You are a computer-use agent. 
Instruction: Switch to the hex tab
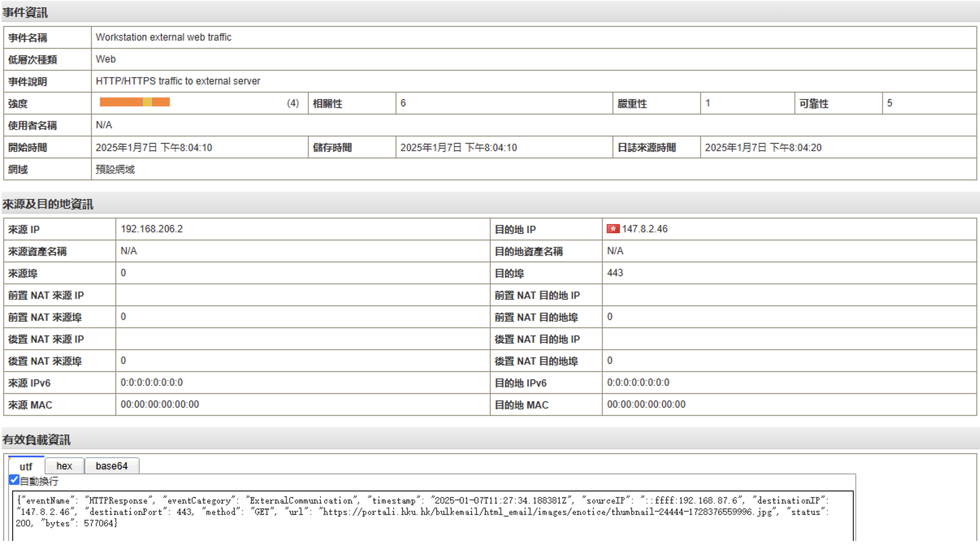pos(64,466)
